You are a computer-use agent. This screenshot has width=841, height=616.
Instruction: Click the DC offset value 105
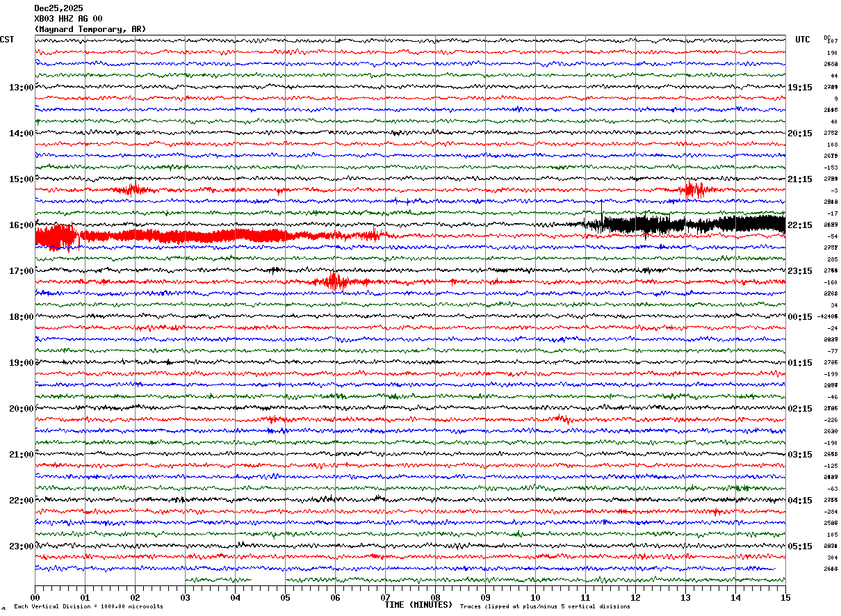(x=832, y=535)
